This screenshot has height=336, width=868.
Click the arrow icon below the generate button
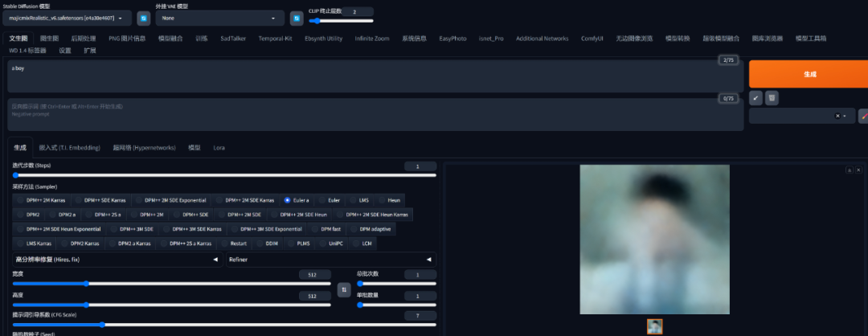point(755,98)
